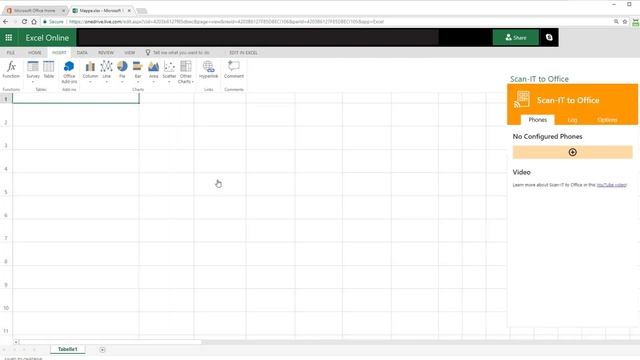Bookmark this page with the star icon
The image size is (640, 360).
624,21
